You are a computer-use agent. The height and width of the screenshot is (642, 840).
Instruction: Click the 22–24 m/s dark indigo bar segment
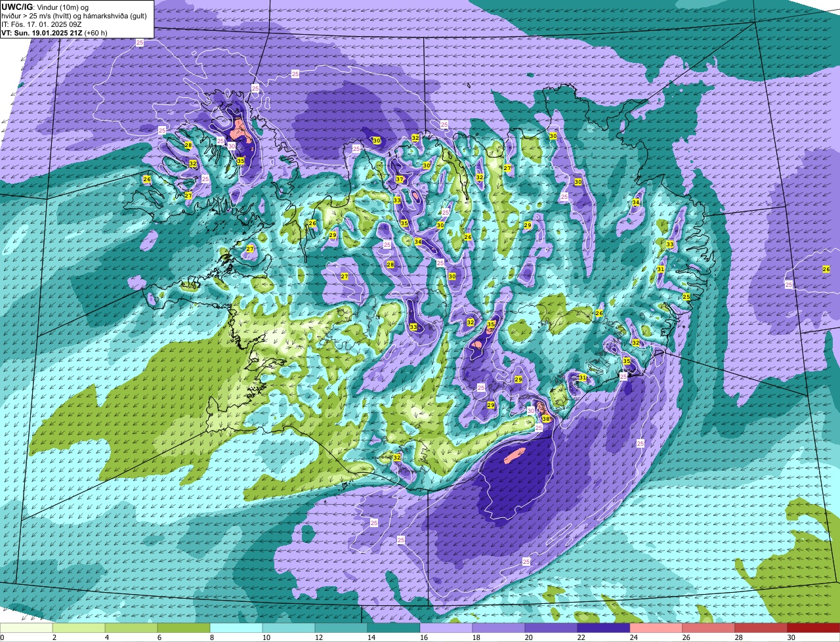604,628
